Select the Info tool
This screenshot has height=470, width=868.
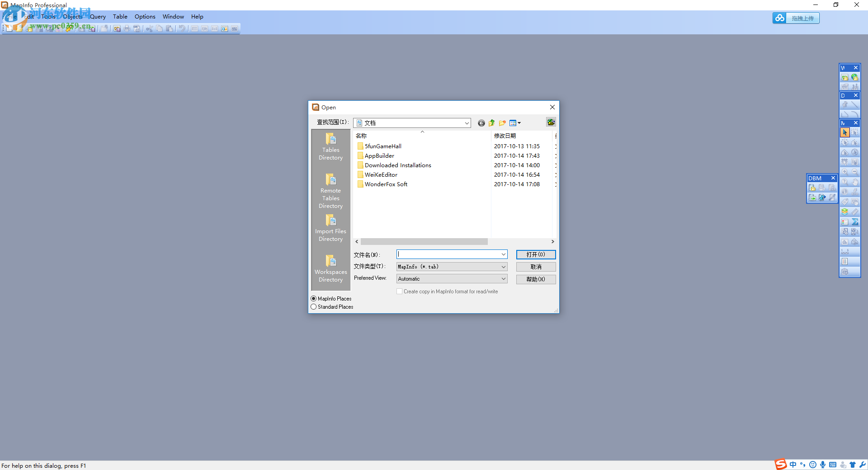(x=845, y=190)
